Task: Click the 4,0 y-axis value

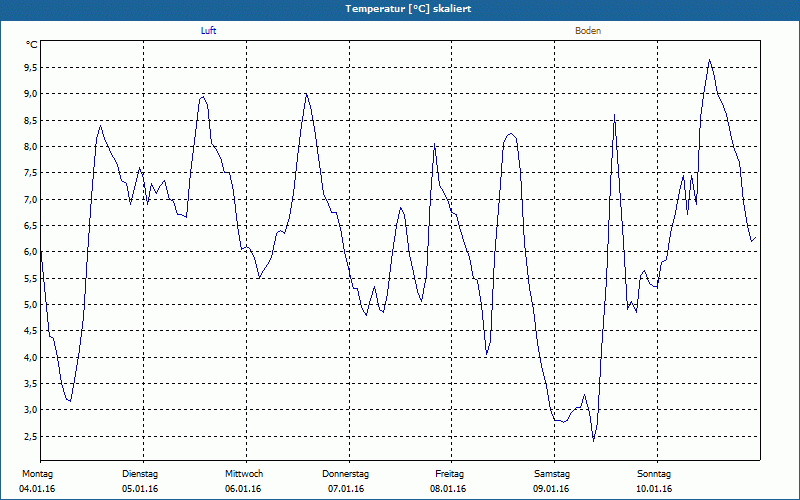Action: (x=32, y=358)
